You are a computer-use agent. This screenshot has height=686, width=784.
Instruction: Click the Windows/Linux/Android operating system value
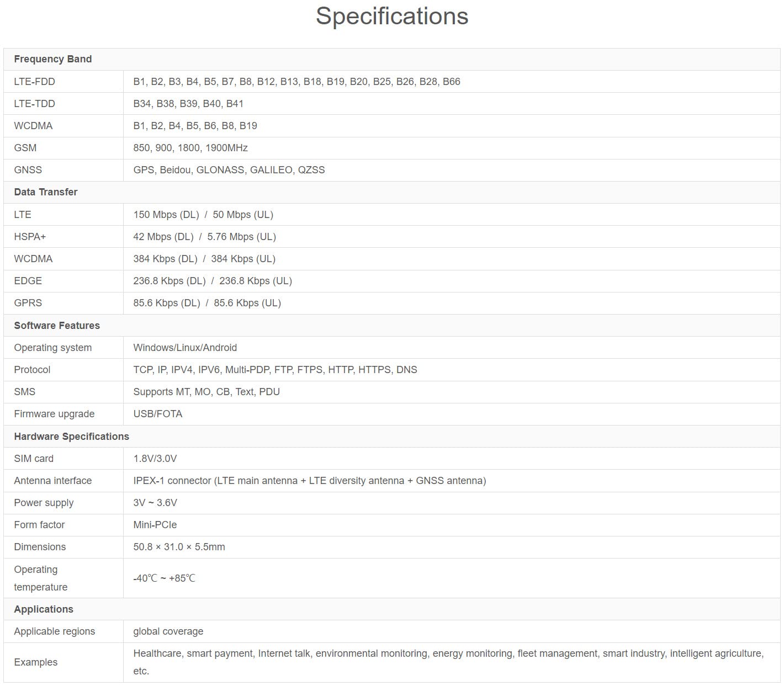[x=185, y=348]
